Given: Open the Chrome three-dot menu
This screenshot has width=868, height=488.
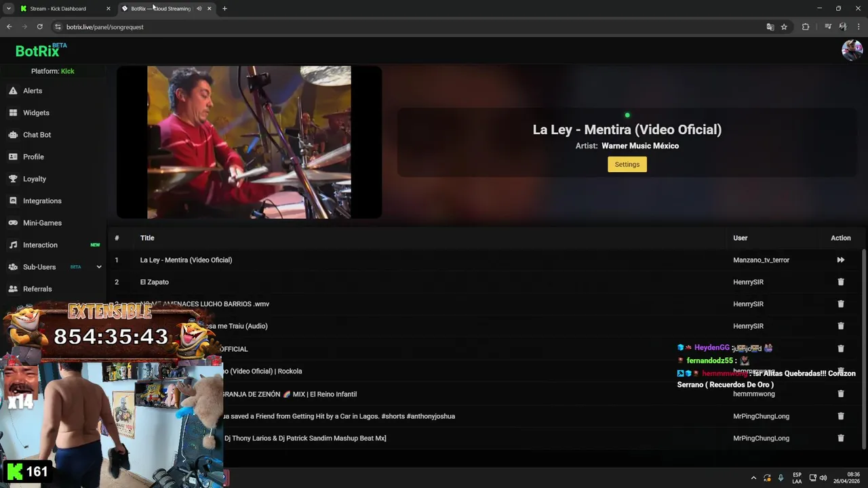Looking at the screenshot, I should pyautogui.click(x=859, y=27).
